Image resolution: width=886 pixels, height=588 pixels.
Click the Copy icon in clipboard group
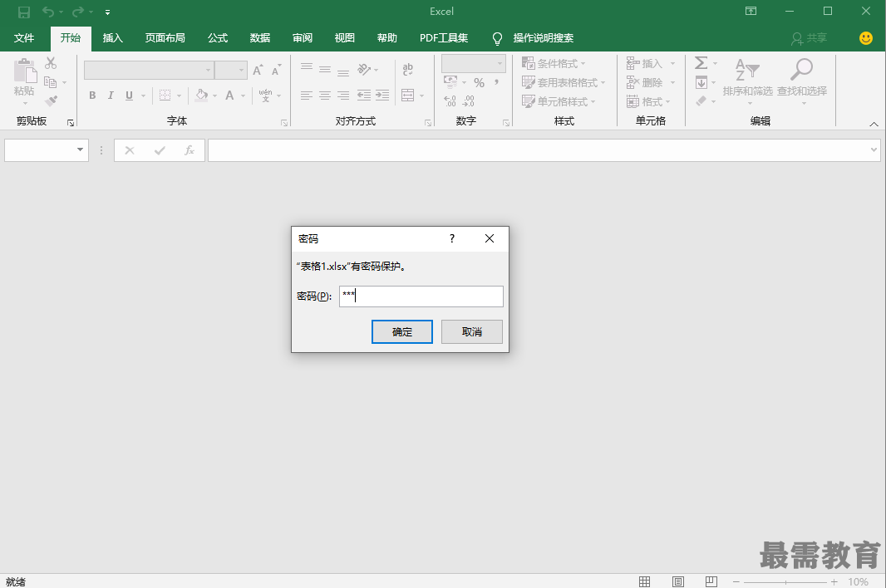pos(51,82)
